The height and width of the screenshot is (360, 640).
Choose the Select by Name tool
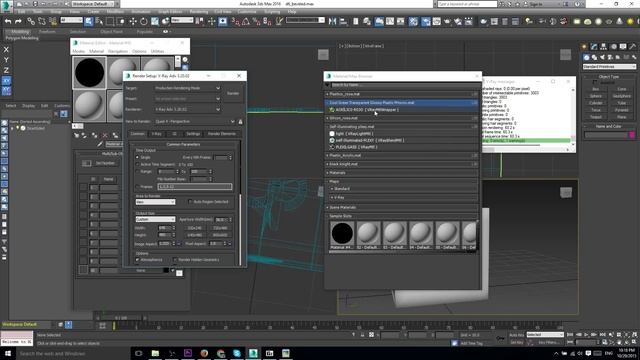(x=99, y=21)
